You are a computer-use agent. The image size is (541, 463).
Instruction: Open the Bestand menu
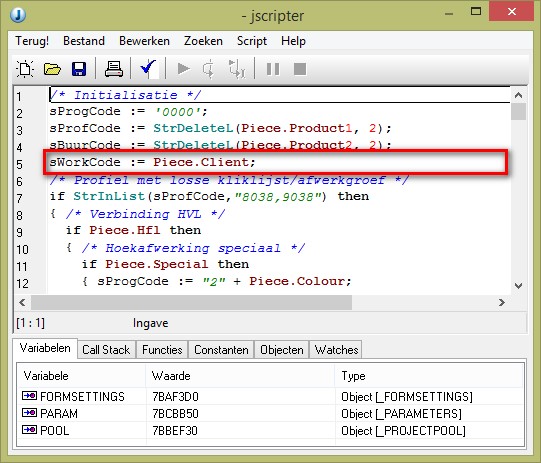click(84, 41)
